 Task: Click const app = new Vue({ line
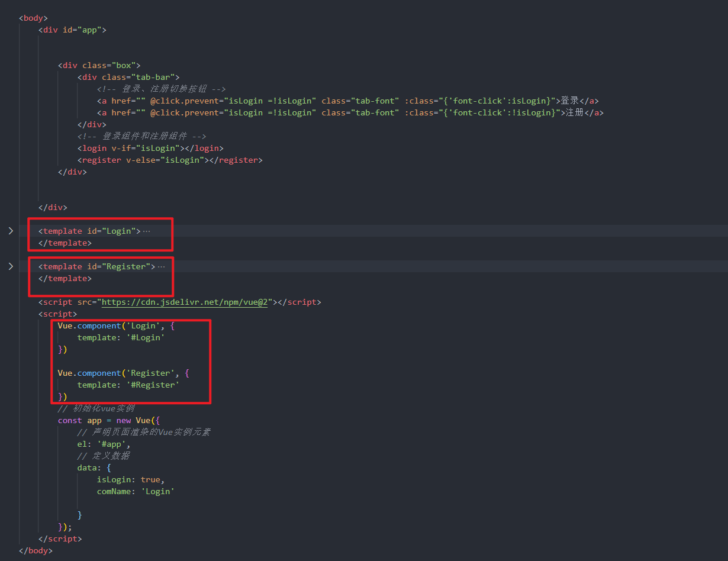109,420
